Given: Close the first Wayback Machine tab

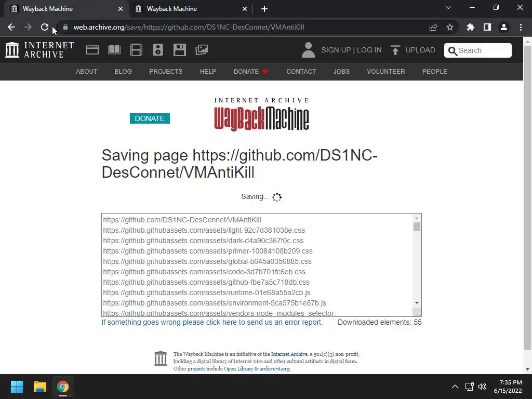Looking at the screenshot, I should pyautogui.click(x=121, y=9).
